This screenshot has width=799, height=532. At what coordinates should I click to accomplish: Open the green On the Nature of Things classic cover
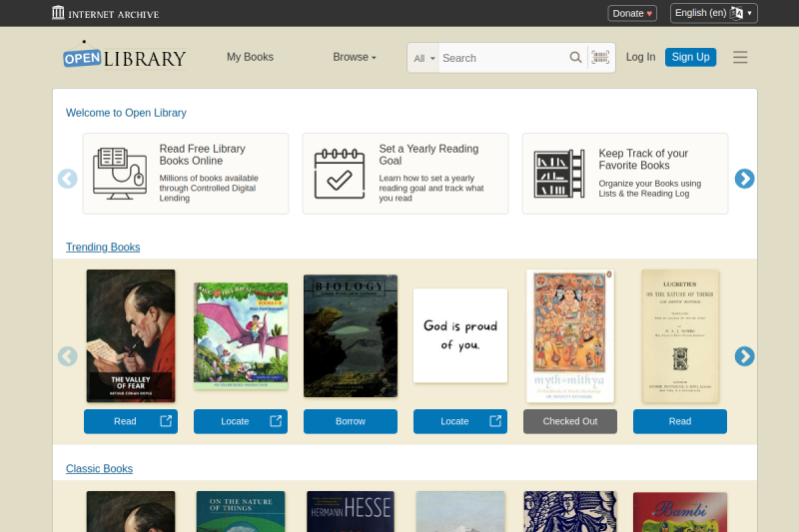coord(241,512)
